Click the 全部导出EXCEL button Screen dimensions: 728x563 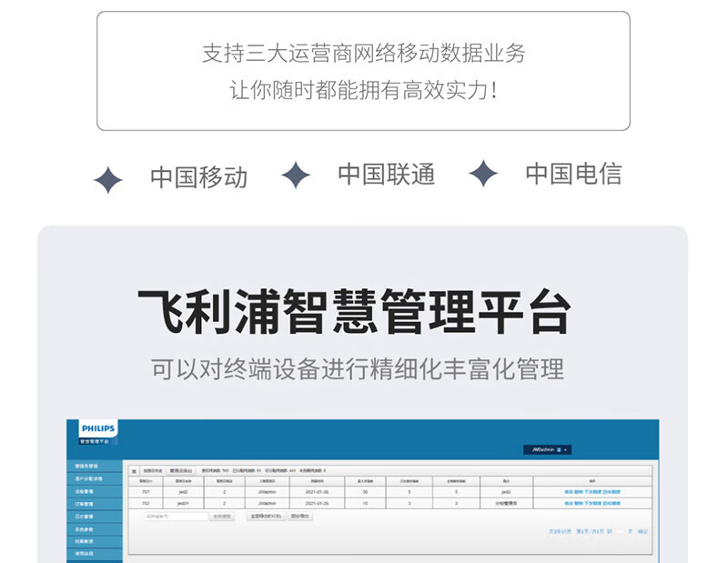coord(266,516)
